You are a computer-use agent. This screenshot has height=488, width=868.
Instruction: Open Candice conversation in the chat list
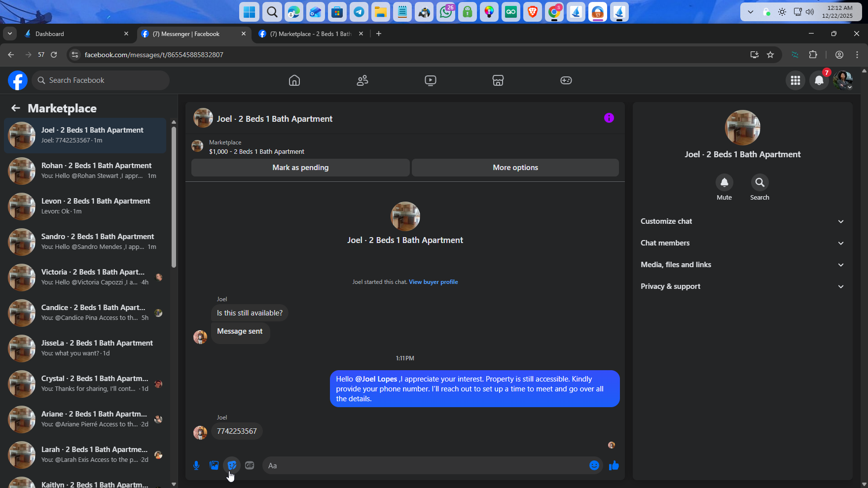(85, 313)
